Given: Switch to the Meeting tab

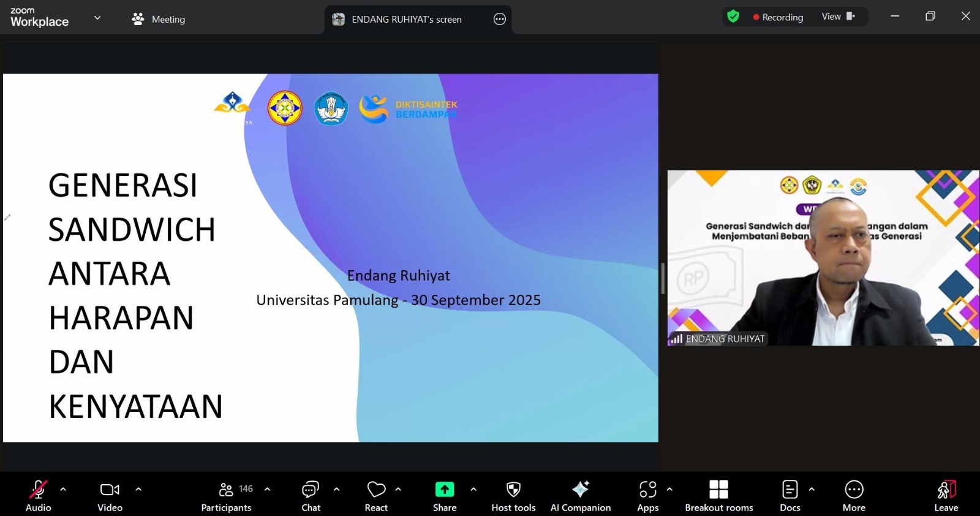Looking at the screenshot, I should pos(159,19).
